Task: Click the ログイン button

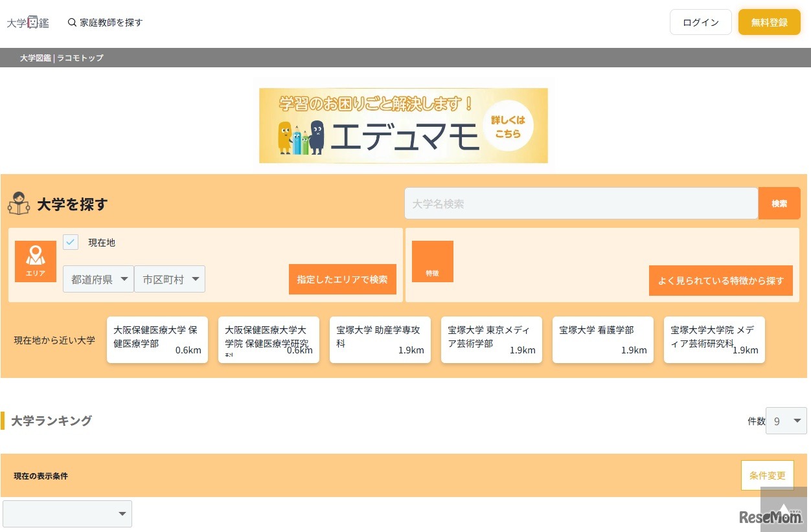Action: [x=700, y=23]
